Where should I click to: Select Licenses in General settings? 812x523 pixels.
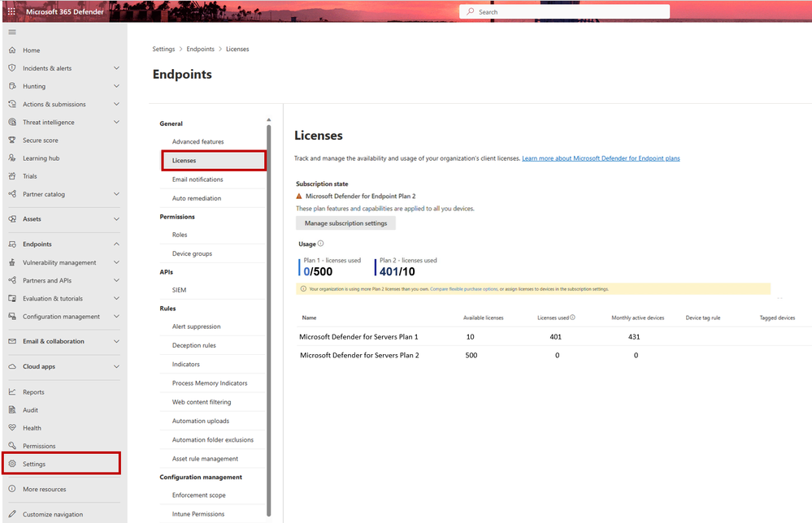214,160
